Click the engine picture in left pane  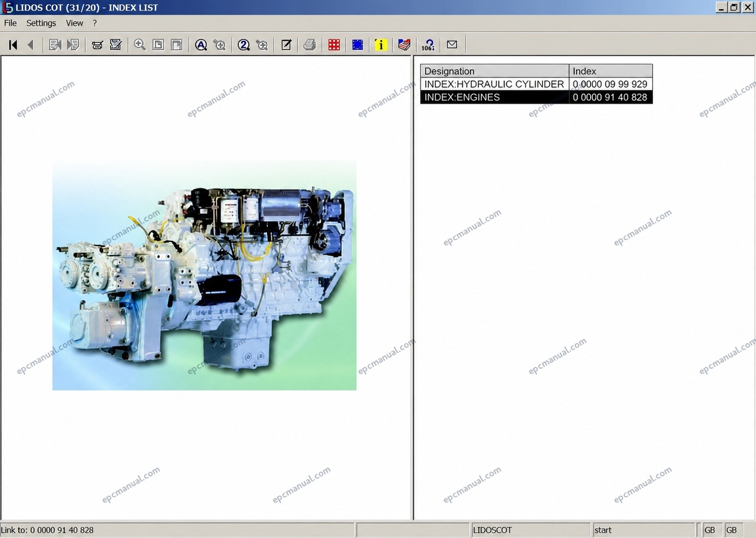[205, 276]
